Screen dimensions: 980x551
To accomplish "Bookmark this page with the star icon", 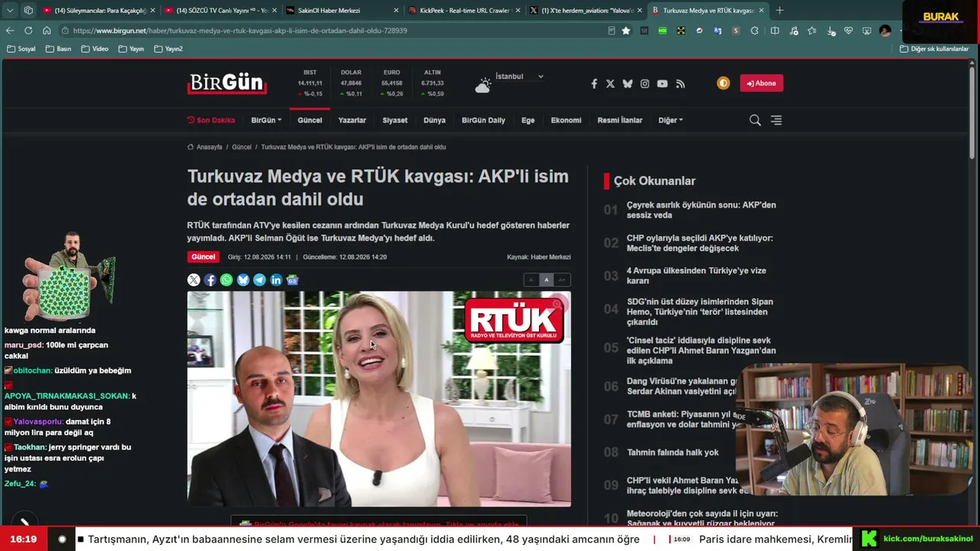I will click(x=626, y=31).
